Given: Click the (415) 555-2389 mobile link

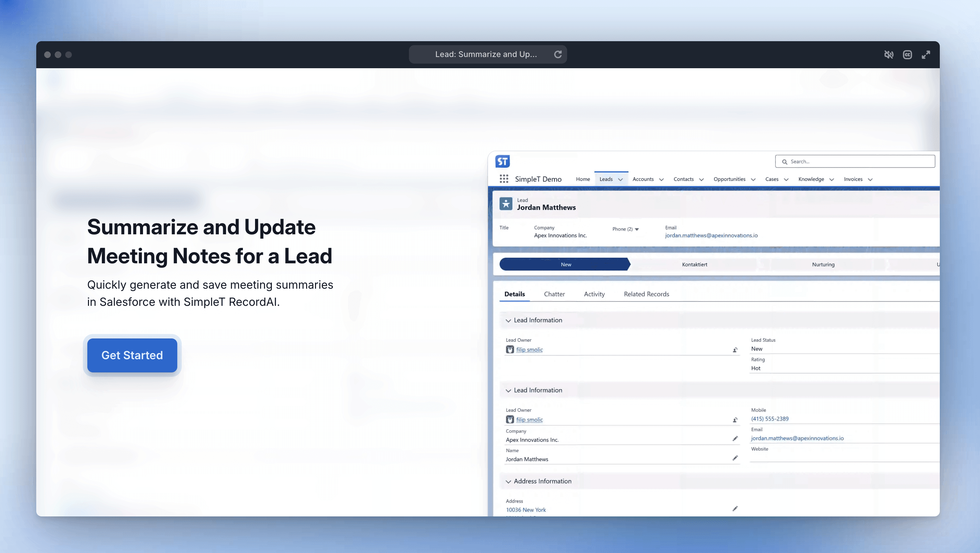Looking at the screenshot, I should pos(770,419).
